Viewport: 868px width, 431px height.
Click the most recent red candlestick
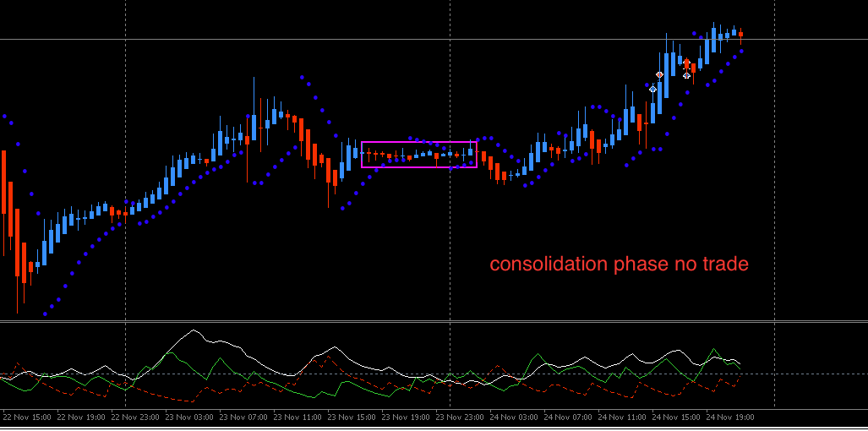point(740,35)
